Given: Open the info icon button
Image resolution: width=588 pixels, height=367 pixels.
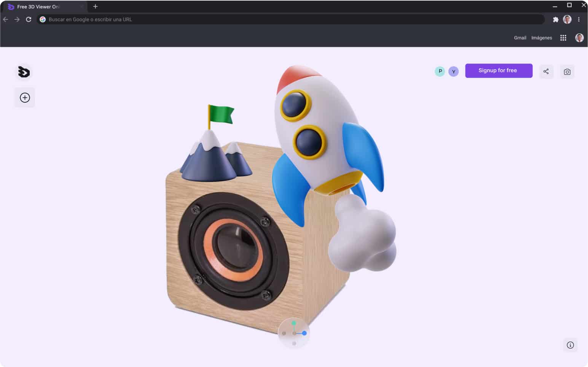Looking at the screenshot, I should (570, 345).
